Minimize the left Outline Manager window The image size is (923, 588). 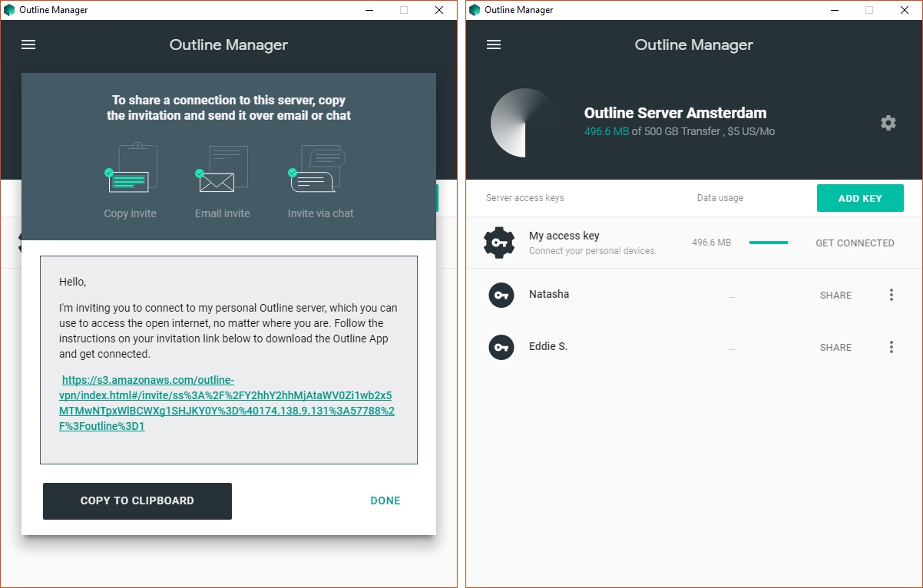pyautogui.click(x=369, y=10)
